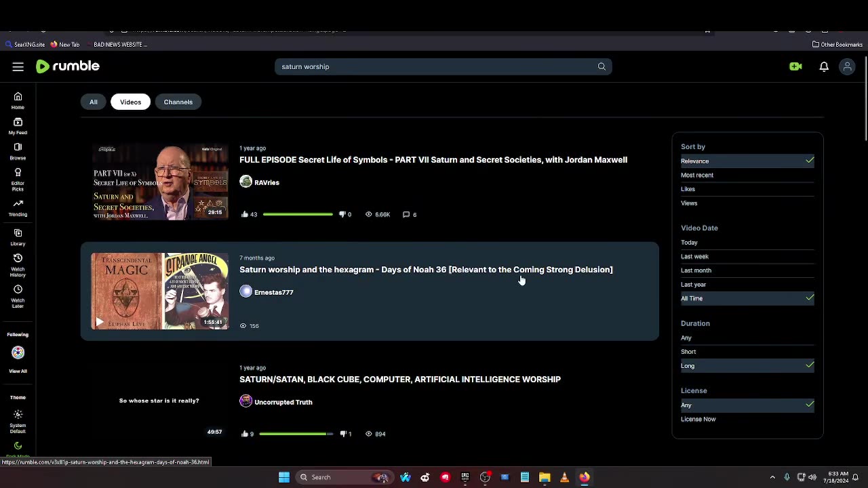868x488 pixels.
Task: Open Trending in the sidebar
Action: pos(18,208)
